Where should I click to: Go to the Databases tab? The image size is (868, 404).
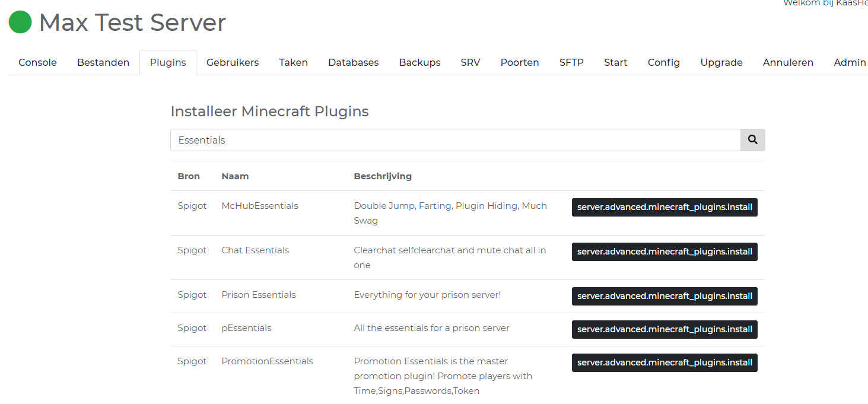coord(353,62)
